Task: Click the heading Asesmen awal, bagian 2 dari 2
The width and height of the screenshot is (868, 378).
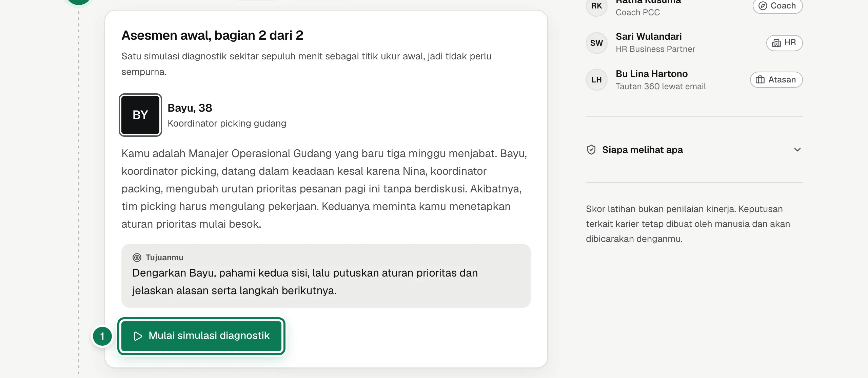Action: 212,35
